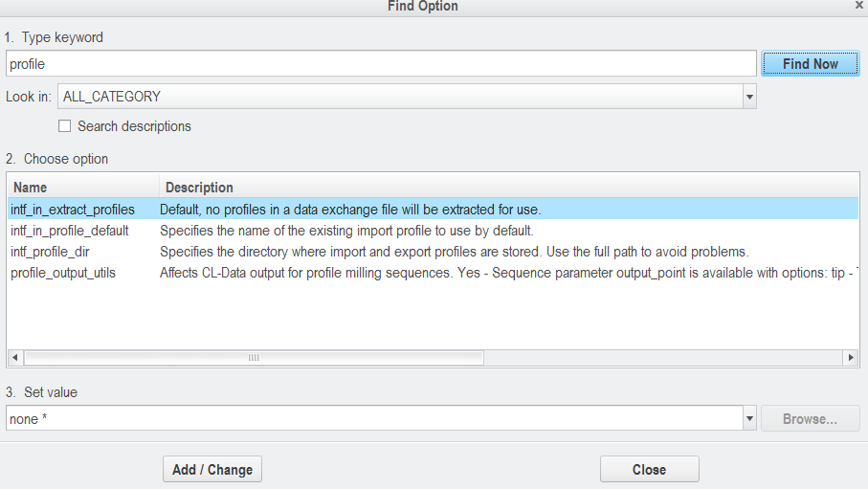Select the intf_in_profile_default option
Image resolution: width=868 pixels, height=489 pixels.
pos(69,231)
